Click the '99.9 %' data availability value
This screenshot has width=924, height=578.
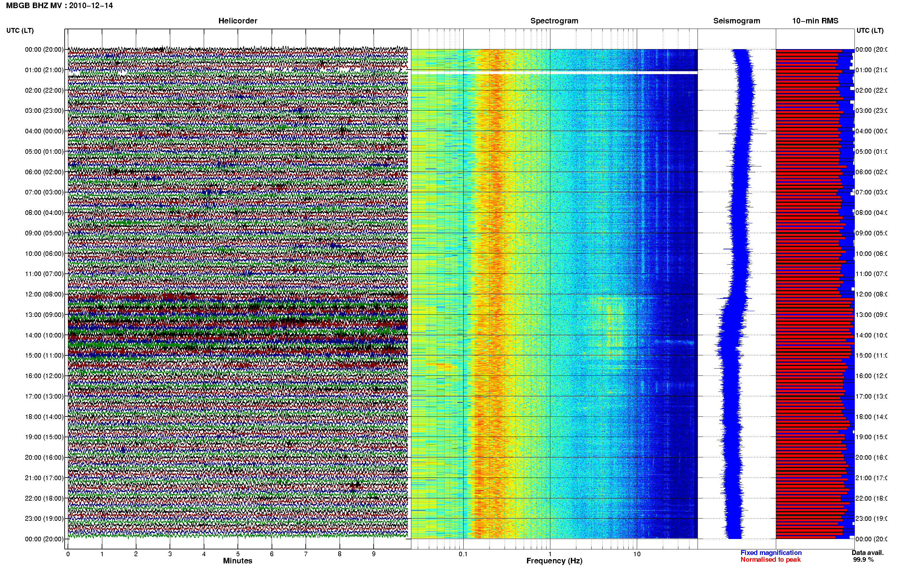pyautogui.click(x=863, y=560)
